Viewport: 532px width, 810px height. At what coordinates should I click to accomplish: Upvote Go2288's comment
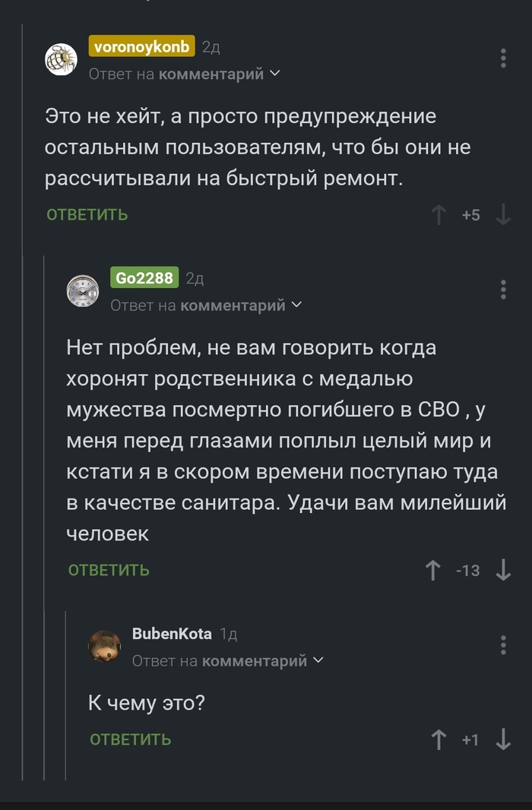coord(433,570)
